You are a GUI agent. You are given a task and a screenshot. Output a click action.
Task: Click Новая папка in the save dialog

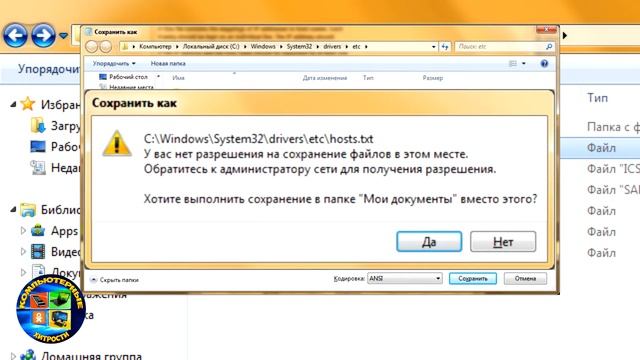168,63
